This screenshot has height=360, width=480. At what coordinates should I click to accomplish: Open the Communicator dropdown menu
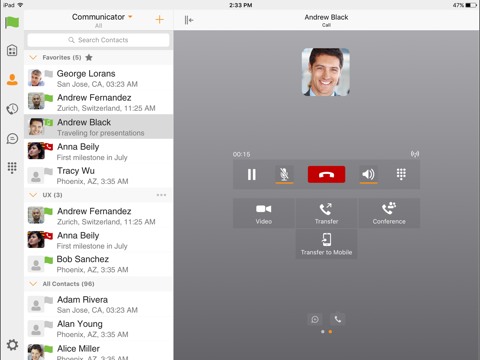pyautogui.click(x=102, y=17)
